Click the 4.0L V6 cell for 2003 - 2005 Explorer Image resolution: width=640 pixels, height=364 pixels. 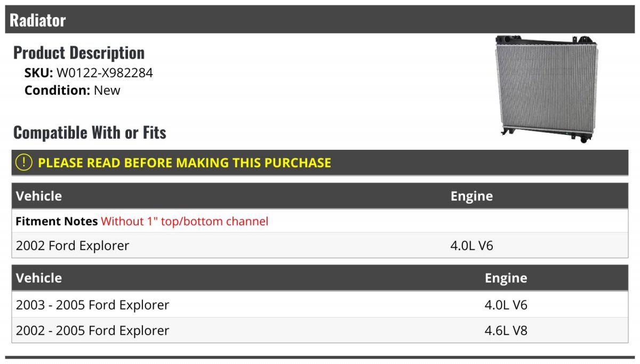[506, 305]
